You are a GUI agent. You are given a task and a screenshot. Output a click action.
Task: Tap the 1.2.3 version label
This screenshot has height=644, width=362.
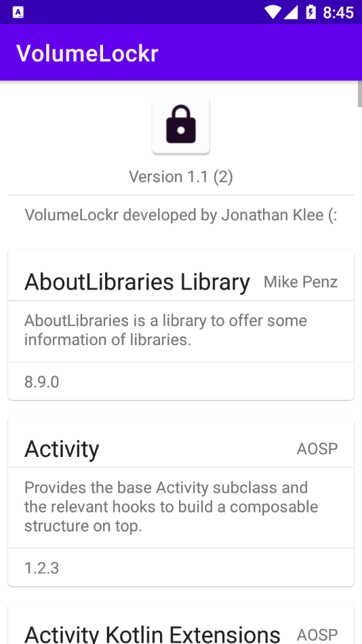(42, 569)
